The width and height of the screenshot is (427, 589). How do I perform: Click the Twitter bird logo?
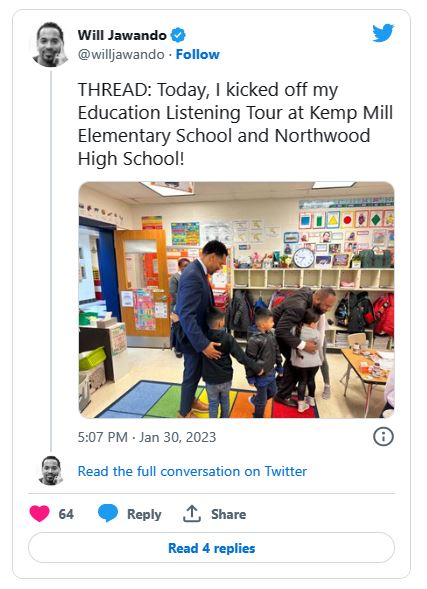(383, 33)
